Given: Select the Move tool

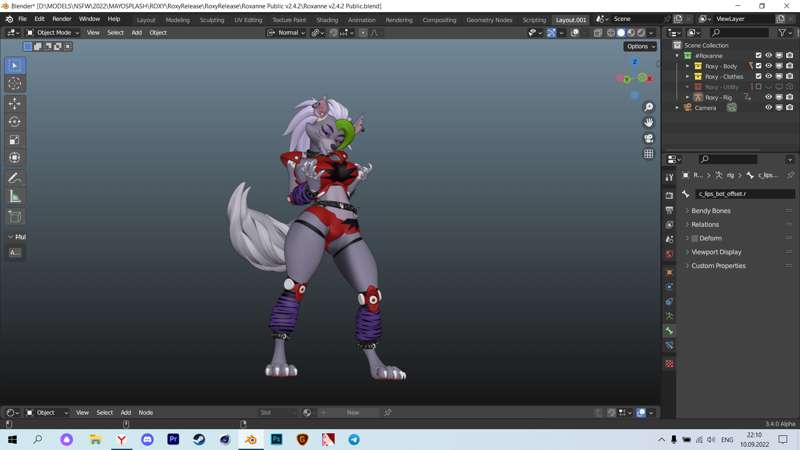Looking at the screenshot, I should [15, 104].
